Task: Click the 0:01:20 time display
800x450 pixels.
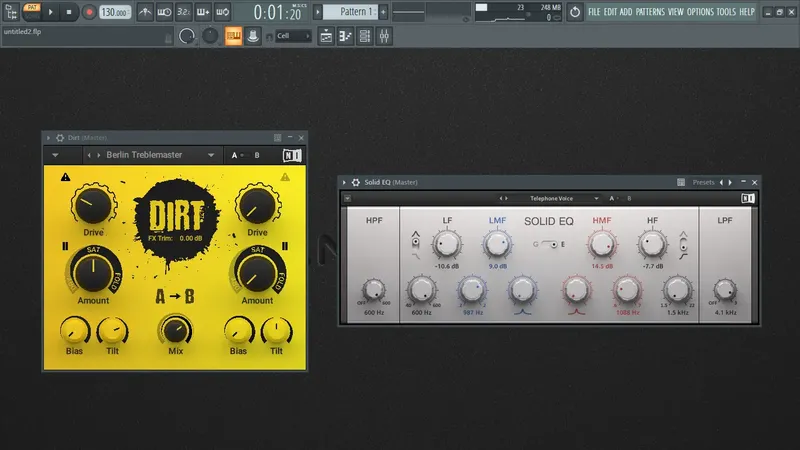Action: 278,12
